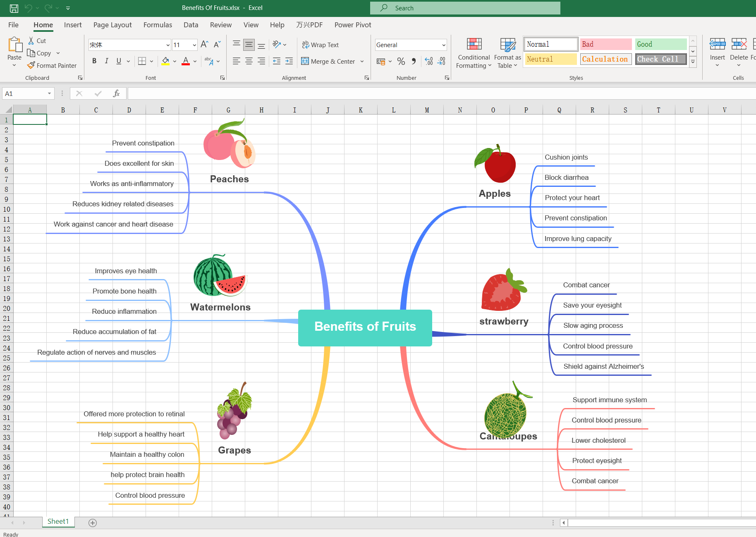Click the Search box in title bar
The width and height of the screenshot is (756, 537).
point(465,8)
